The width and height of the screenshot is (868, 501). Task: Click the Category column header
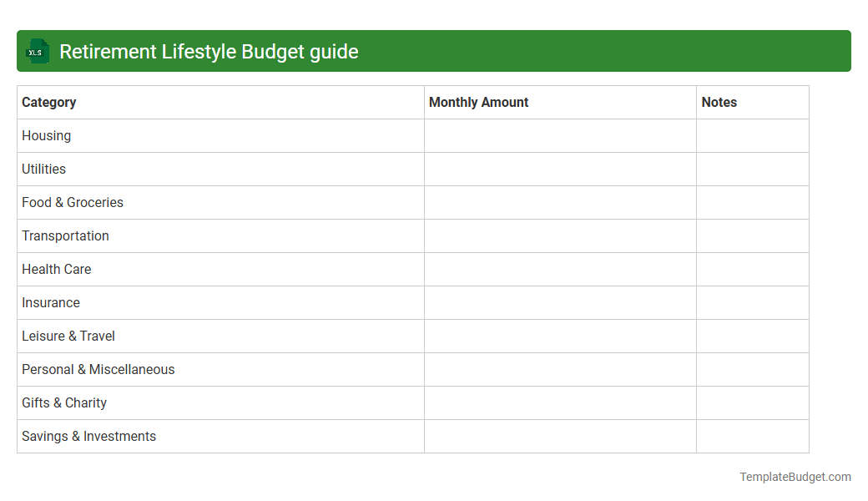pos(48,102)
